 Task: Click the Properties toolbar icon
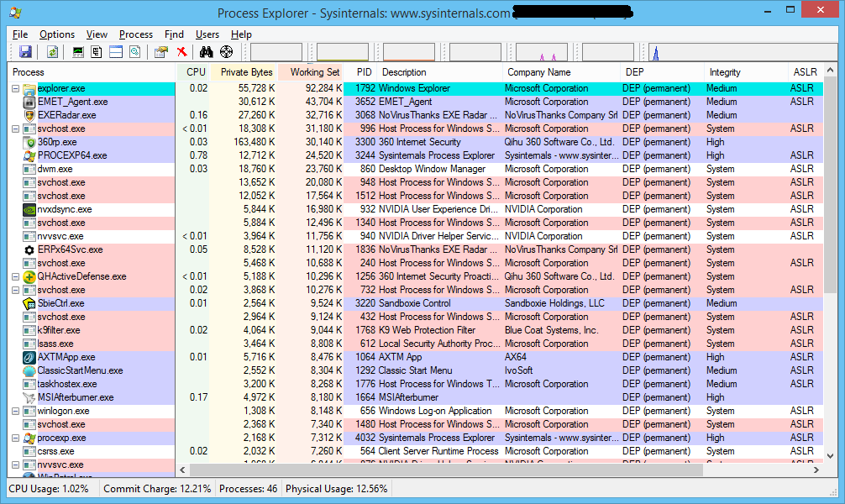pos(161,52)
